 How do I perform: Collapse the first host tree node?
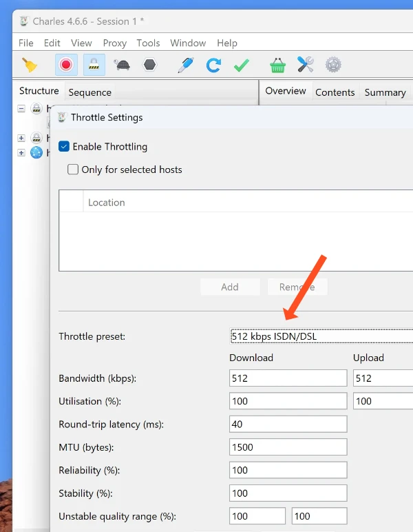coord(21,109)
